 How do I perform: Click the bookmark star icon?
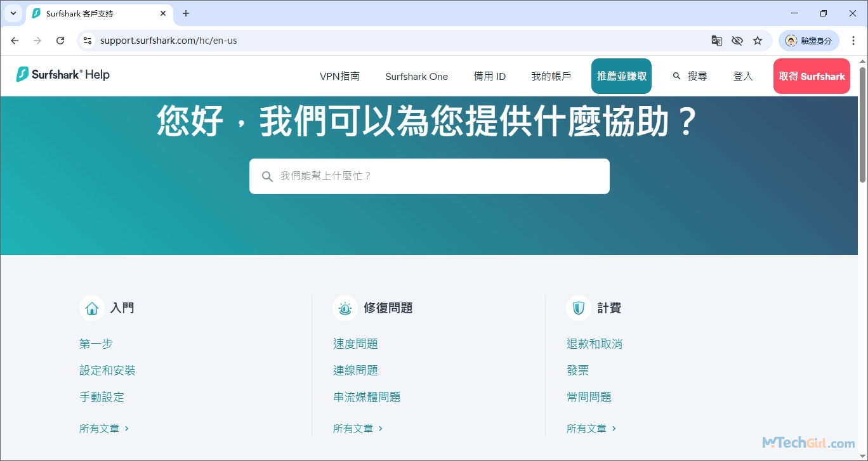point(758,40)
